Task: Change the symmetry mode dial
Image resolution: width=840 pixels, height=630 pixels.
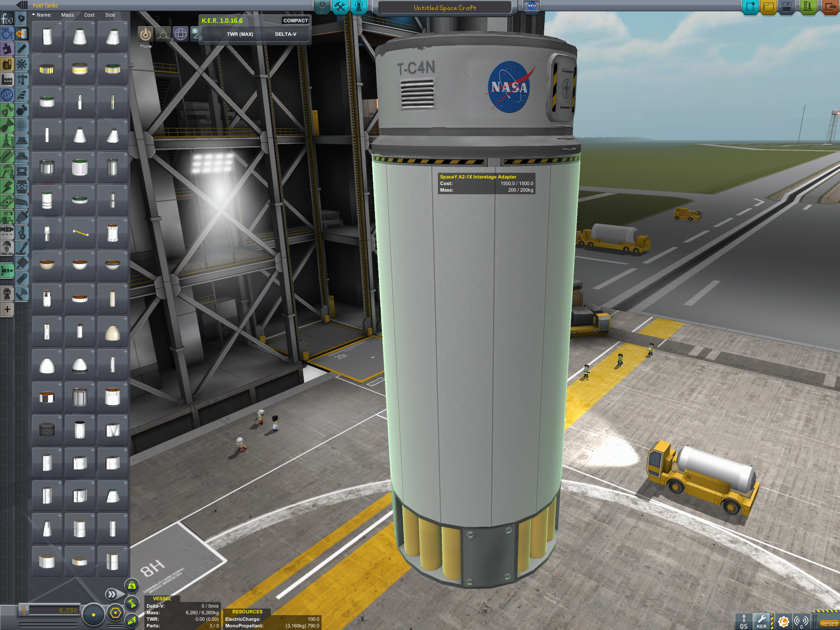Action: click(93, 615)
